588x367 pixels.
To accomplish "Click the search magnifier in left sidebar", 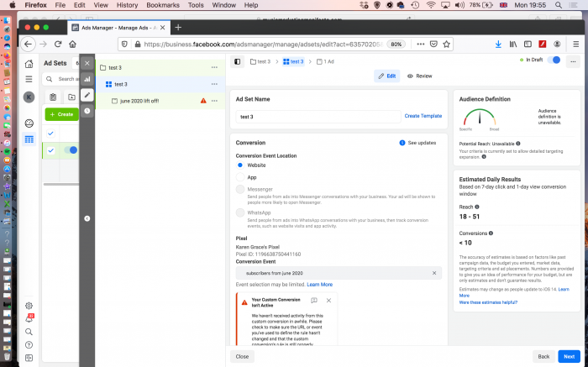I will (x=29, y=332).
